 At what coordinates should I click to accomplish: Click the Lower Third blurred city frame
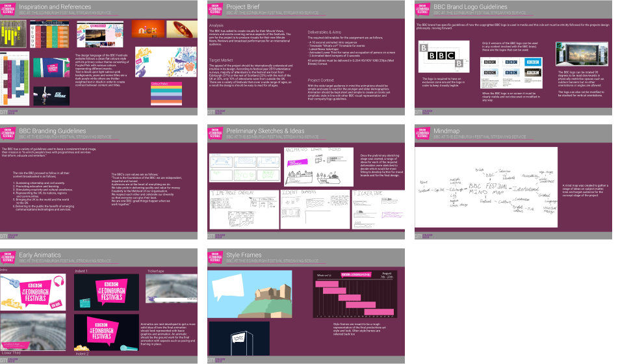coord(32,331)
